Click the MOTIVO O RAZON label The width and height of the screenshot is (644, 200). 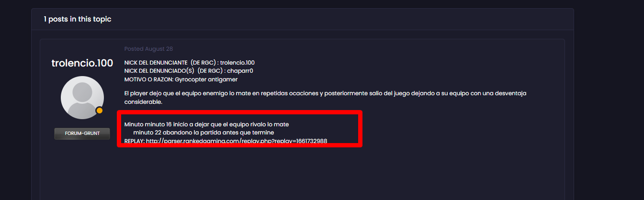[x=148, y=79]
